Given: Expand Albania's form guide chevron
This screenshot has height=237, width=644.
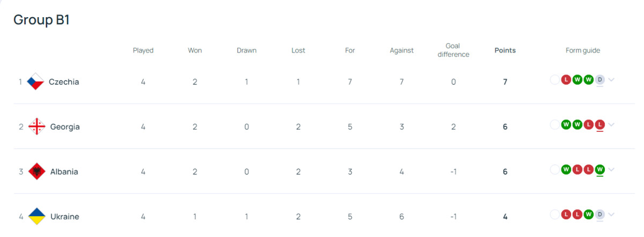Looking at the screenshot, I should [x=612, y=170].
